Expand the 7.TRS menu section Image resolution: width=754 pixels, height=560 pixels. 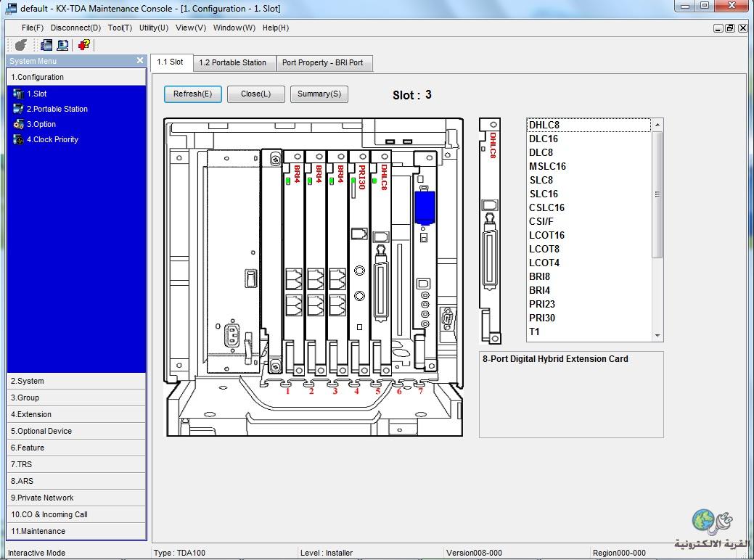(76, 464)
